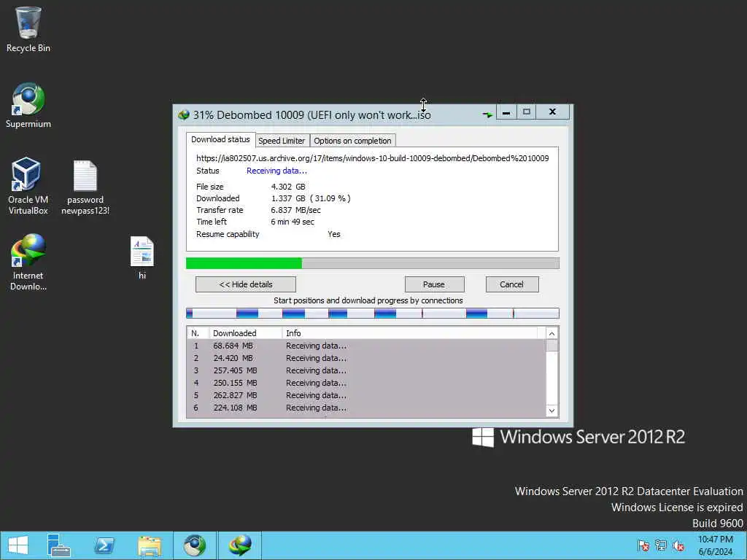Open Server Manager from the taskbar
The width and height of the screenshot is (747, 560).
click(x=58, y=545)
